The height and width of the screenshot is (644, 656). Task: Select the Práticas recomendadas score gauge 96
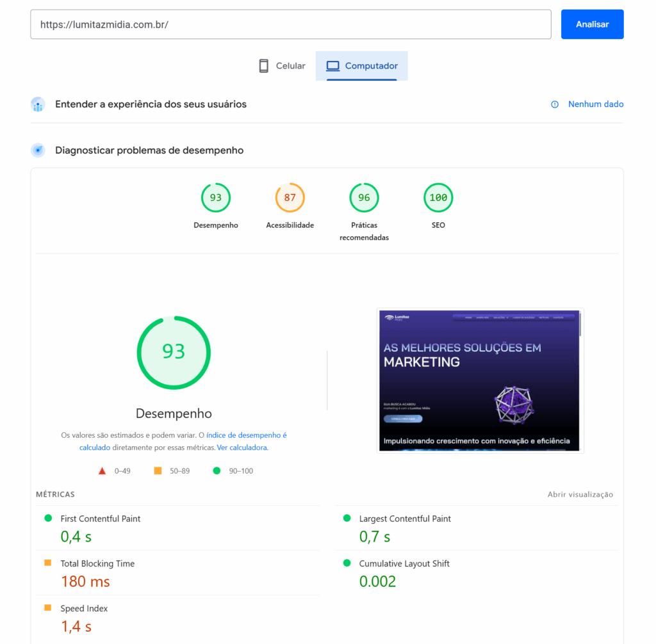coord(364,198)
